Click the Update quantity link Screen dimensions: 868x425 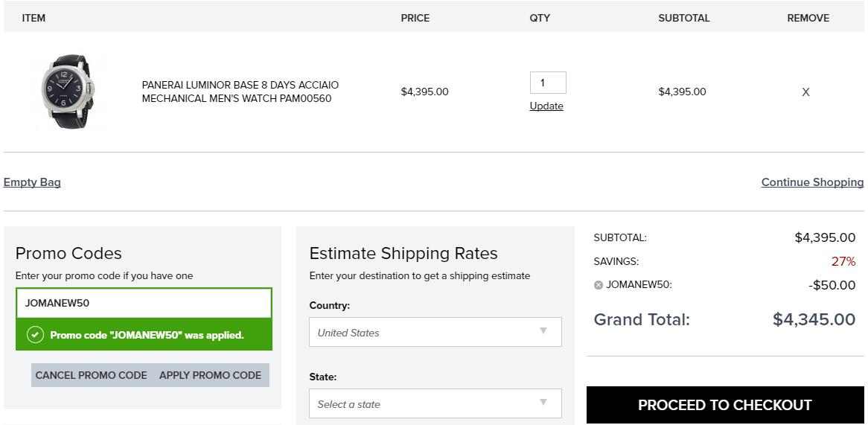546,106
